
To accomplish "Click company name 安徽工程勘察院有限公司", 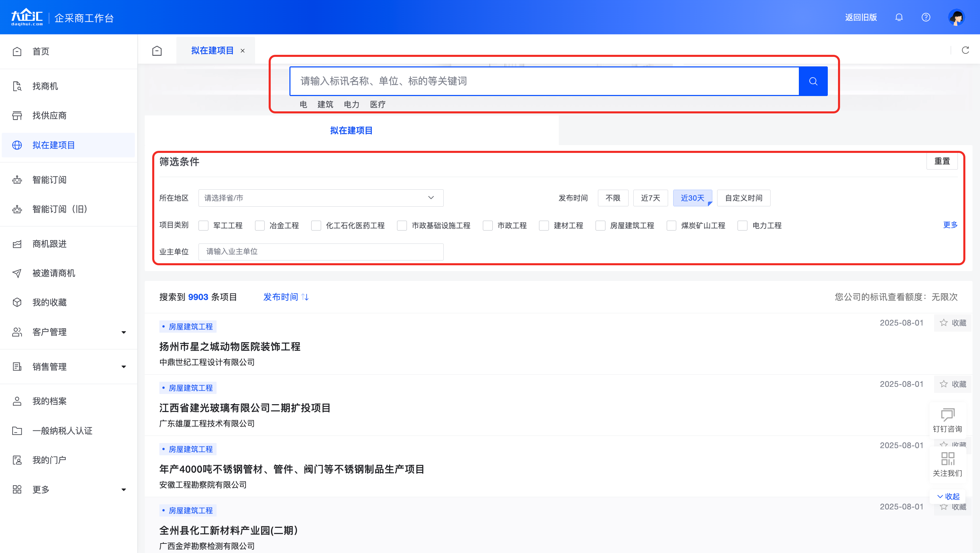I will 203,485.
